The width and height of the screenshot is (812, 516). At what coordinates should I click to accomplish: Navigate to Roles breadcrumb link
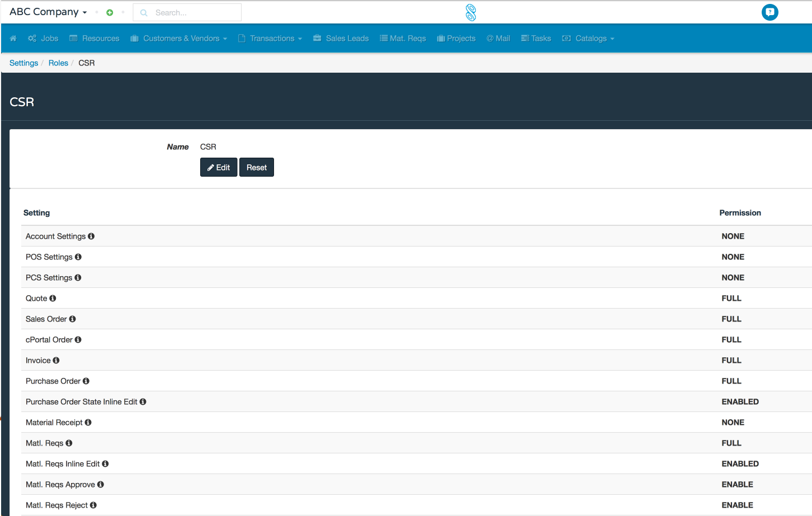pyautogui.click(x=58, y=63)
